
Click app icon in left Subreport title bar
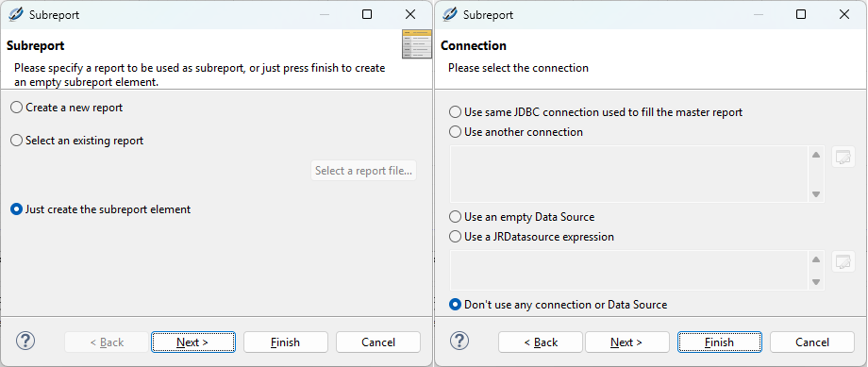[x=16, y=14]
